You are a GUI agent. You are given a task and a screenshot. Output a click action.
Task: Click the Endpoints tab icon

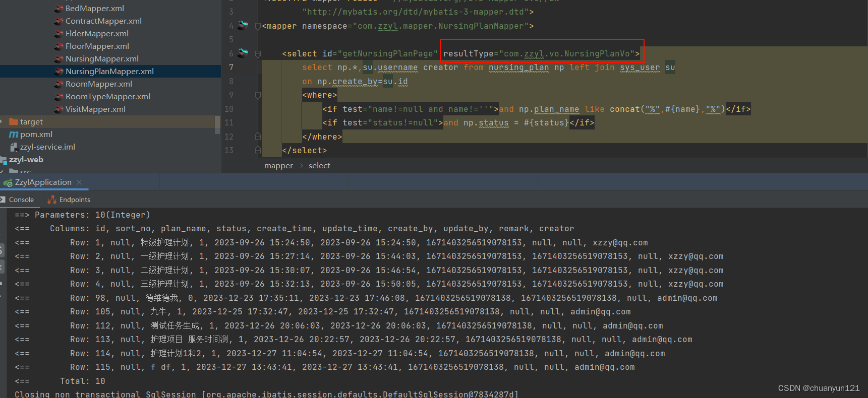coord(52,200)
